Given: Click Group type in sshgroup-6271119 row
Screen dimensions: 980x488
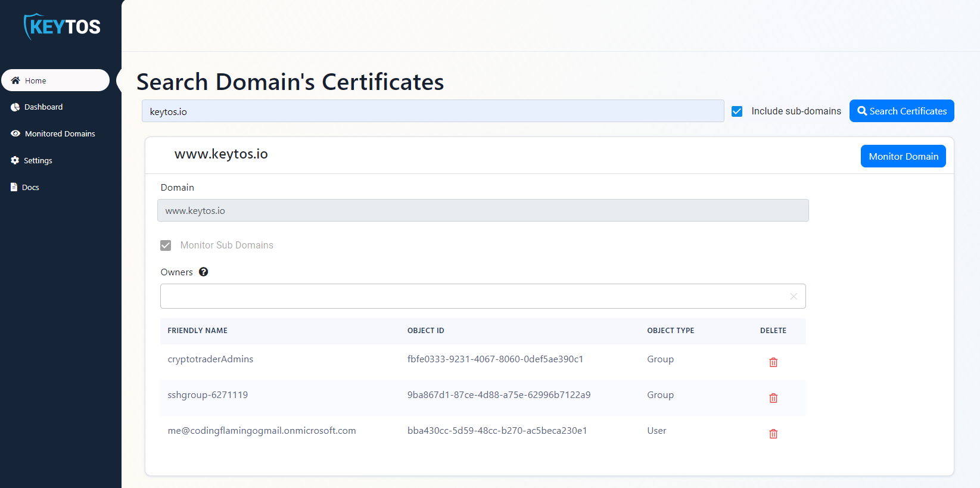Looking at the screenshot, I should click(660, 395).
